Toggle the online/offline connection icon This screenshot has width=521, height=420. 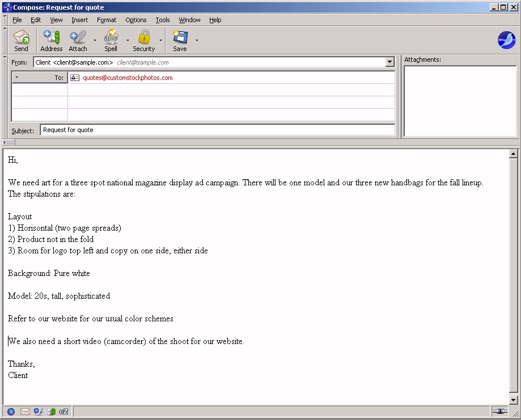[x=499, y=411]
